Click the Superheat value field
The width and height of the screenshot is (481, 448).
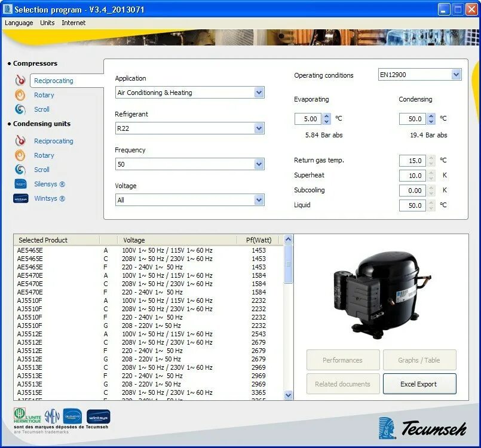pos(413,176)
